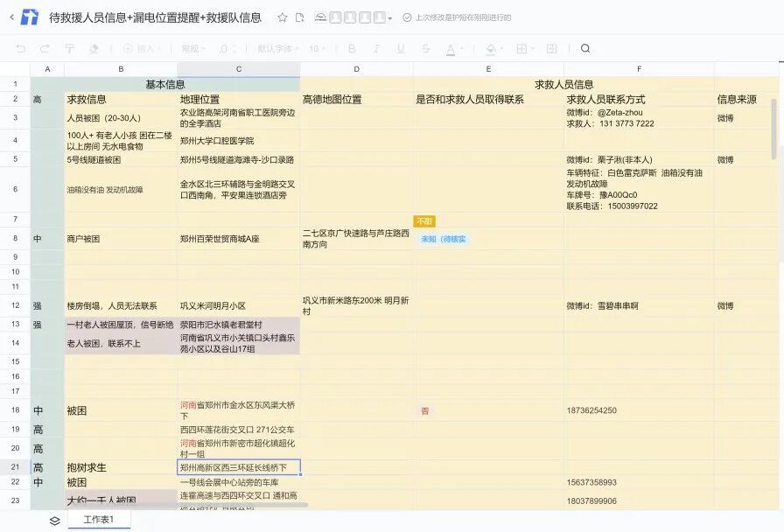
Task: Select column E header
Action: (x=488, y=69)
